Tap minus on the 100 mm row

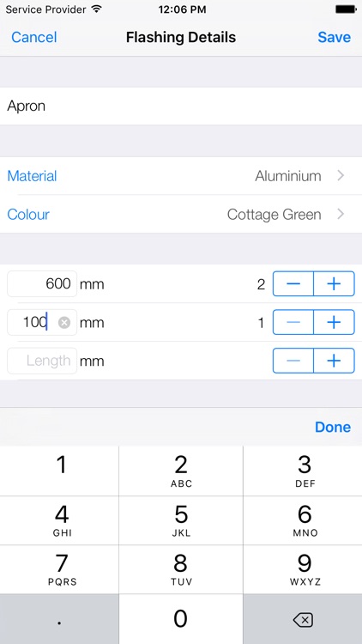[x=293, y=322]
